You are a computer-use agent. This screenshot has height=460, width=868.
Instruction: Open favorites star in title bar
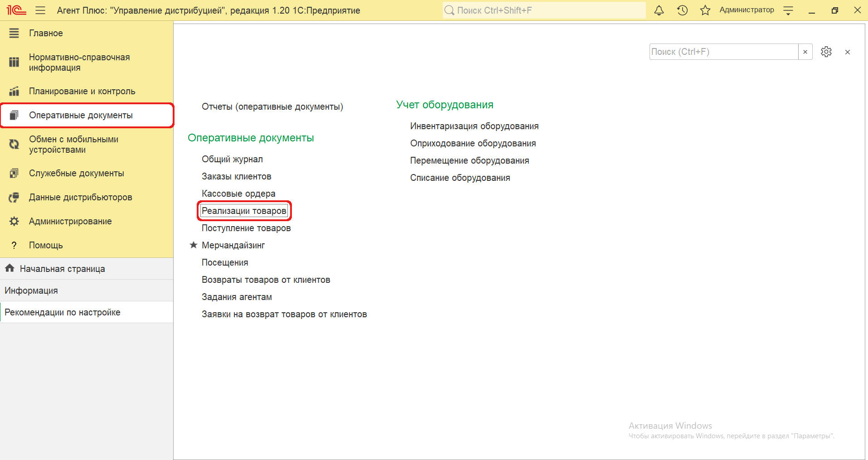pyautogui.click(x=705, y=10)
